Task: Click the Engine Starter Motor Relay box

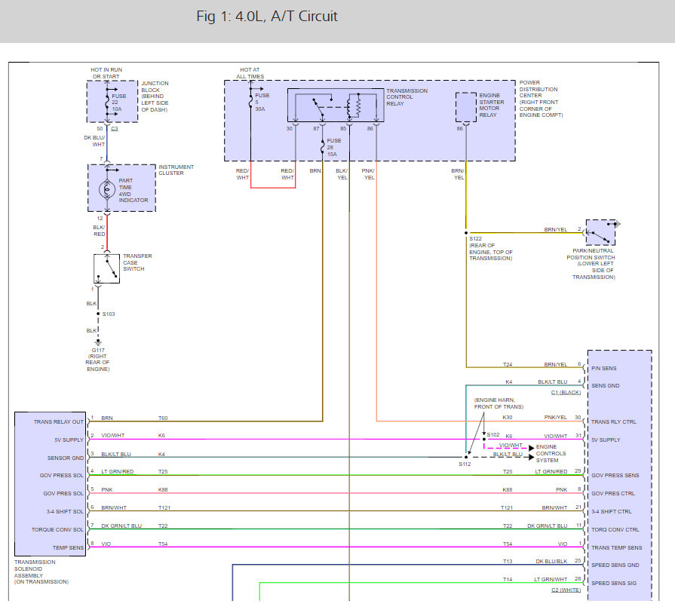Action: [466, 107]
